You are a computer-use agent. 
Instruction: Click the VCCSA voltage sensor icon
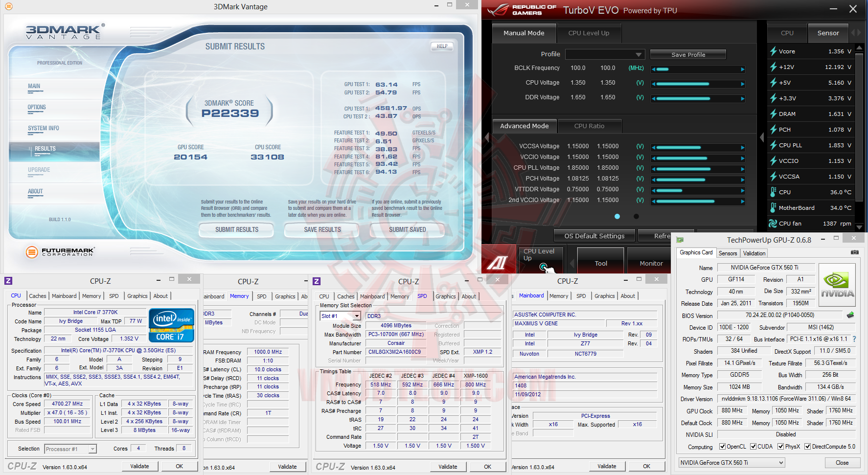pos(773,177)
